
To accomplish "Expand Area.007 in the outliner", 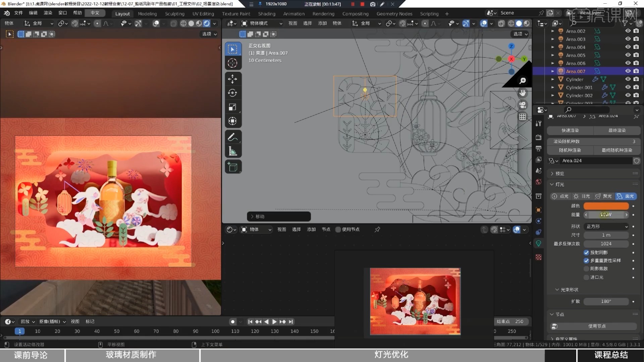I will coord(553,71).
